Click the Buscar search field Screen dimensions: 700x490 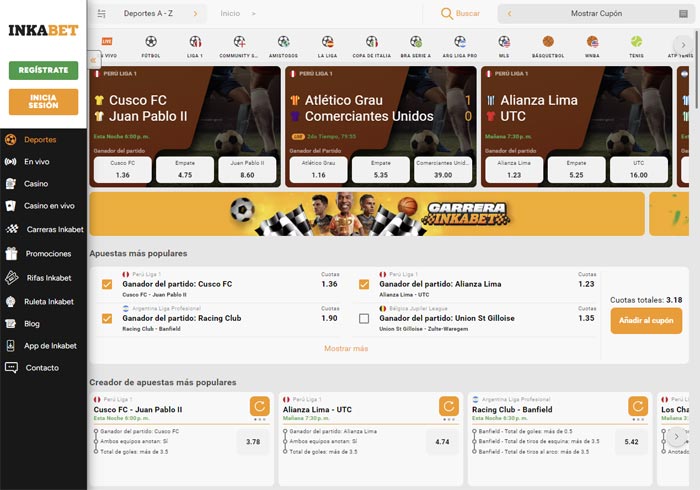pos(461,14)
